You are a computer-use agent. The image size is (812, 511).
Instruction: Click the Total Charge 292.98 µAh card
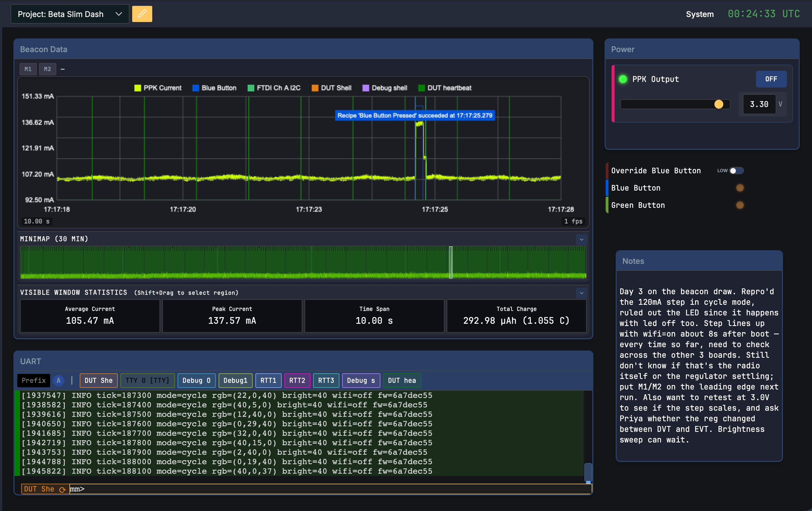pyautogui.click(x=516, y=316)
